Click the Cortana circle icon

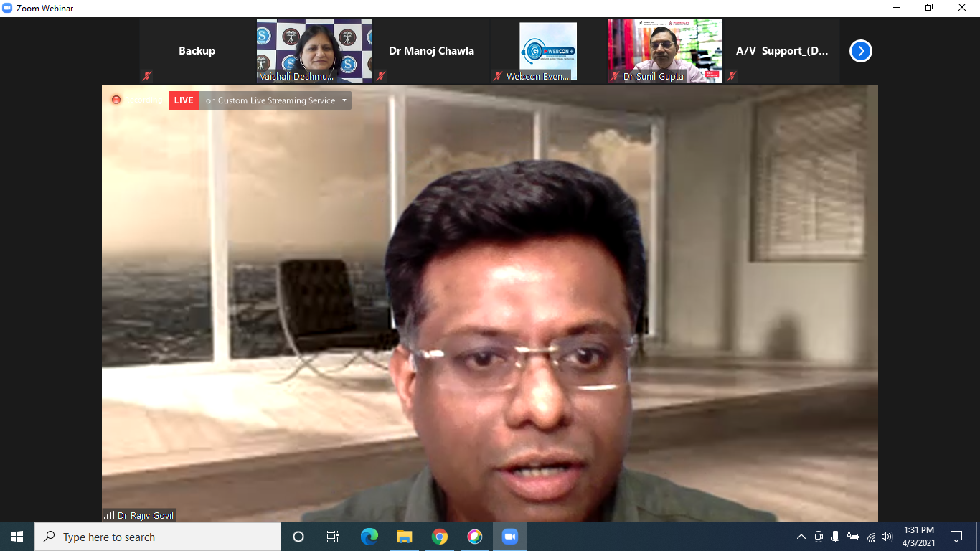pos(298,537)
